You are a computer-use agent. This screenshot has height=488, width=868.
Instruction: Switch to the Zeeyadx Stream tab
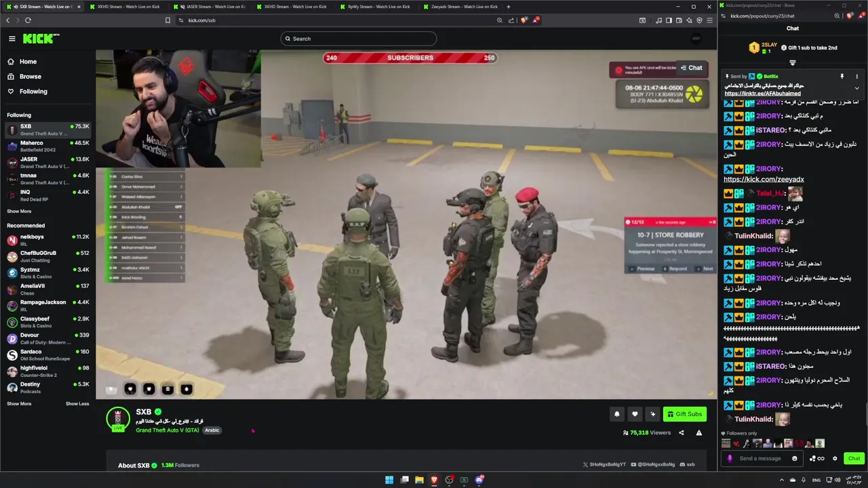click(x=460, y=7)
